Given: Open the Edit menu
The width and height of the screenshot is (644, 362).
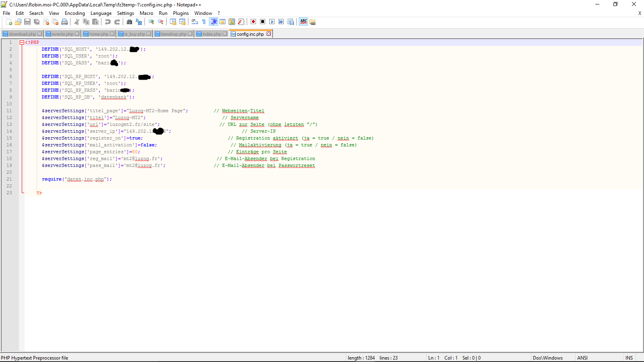Looking at the screenshot, I should click(x=20, y=13).
